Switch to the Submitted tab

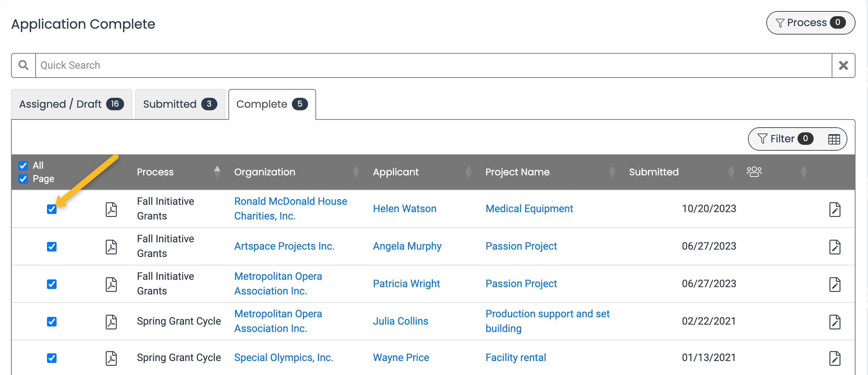[180, 104]
